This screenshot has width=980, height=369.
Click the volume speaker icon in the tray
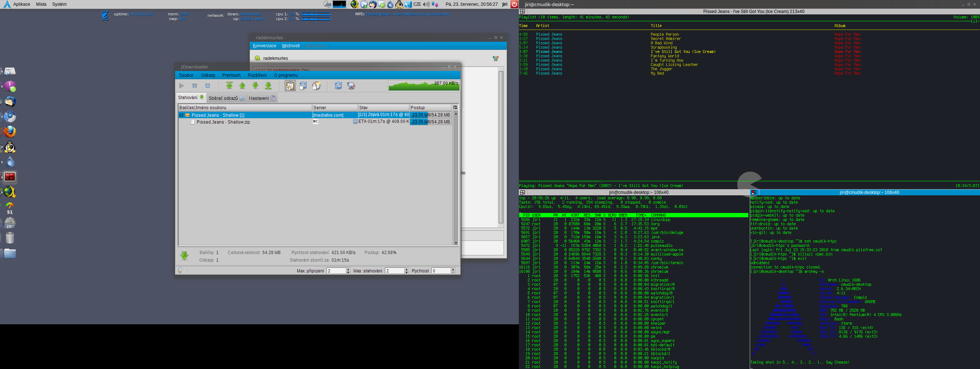coord(426,4)
